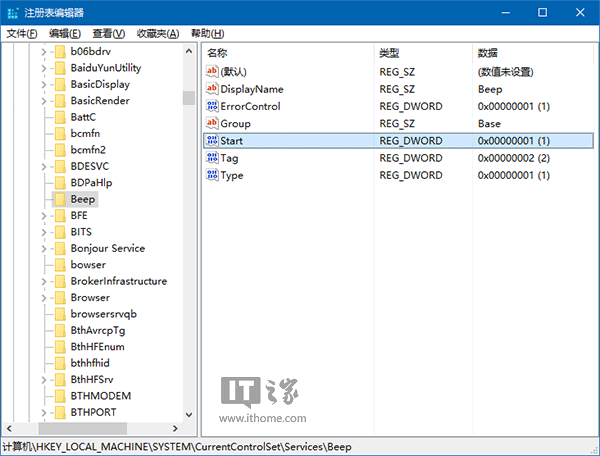
Task: Click the bcmfn folder icon
Action: [60, 134]
